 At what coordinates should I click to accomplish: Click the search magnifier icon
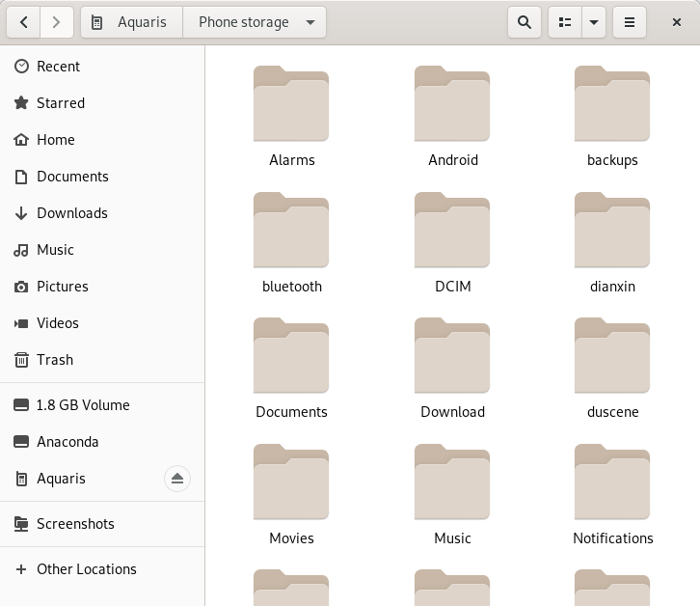click(524, 22)
